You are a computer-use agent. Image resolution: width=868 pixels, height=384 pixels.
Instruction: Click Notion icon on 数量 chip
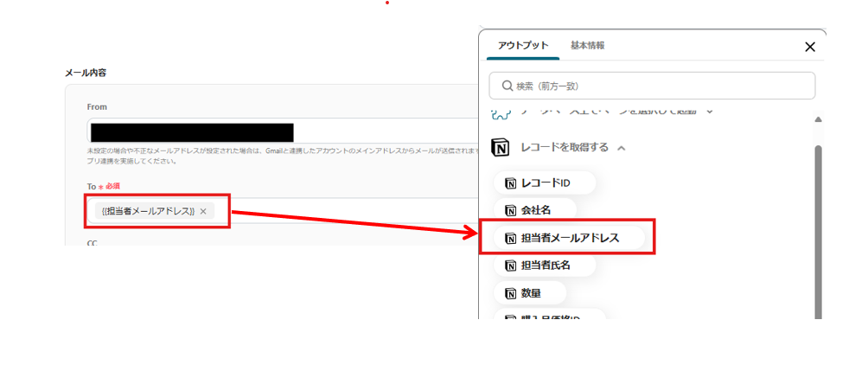pos(510,293)
